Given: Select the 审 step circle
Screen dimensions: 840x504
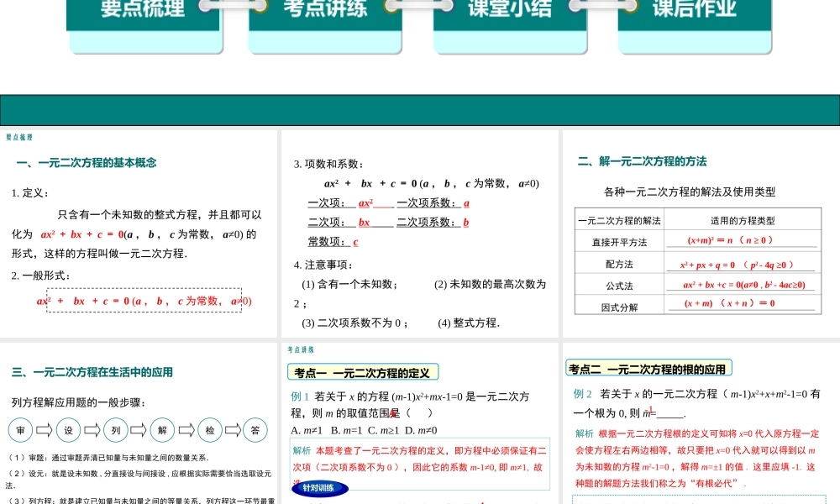Looking at the screenshot, I should [x=20, y=430].
